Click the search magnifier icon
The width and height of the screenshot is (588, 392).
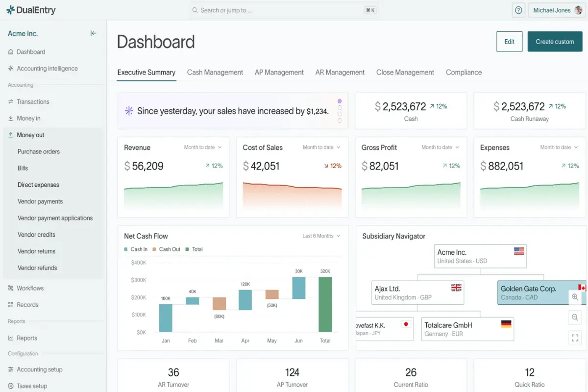(195, 10)
